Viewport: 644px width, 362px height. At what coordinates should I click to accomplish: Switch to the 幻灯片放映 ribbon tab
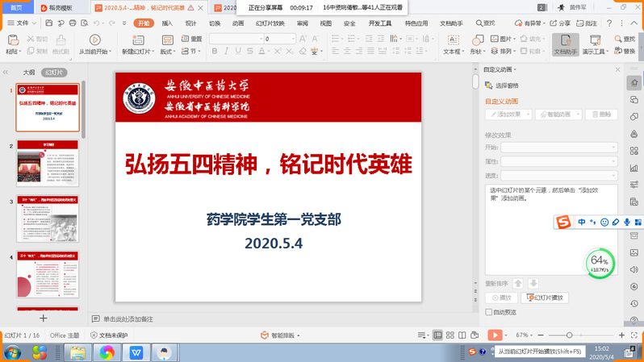pyautogui.click(x=270, y=23)
